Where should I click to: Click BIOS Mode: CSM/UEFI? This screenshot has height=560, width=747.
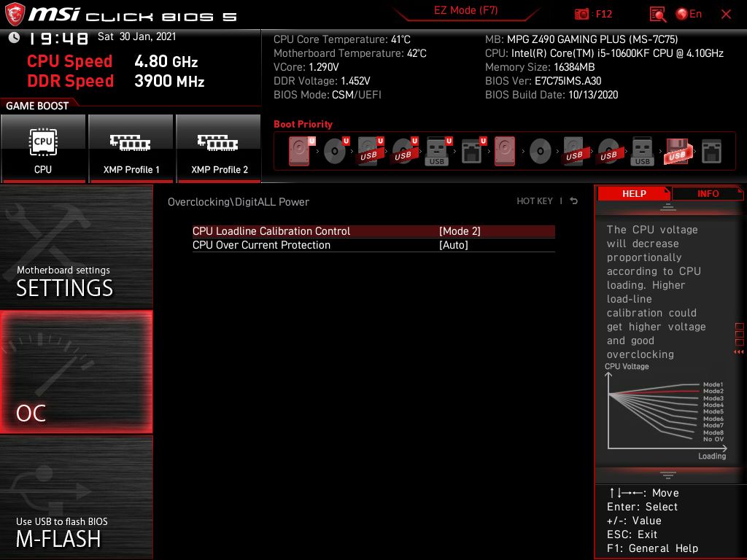[328, 95]
